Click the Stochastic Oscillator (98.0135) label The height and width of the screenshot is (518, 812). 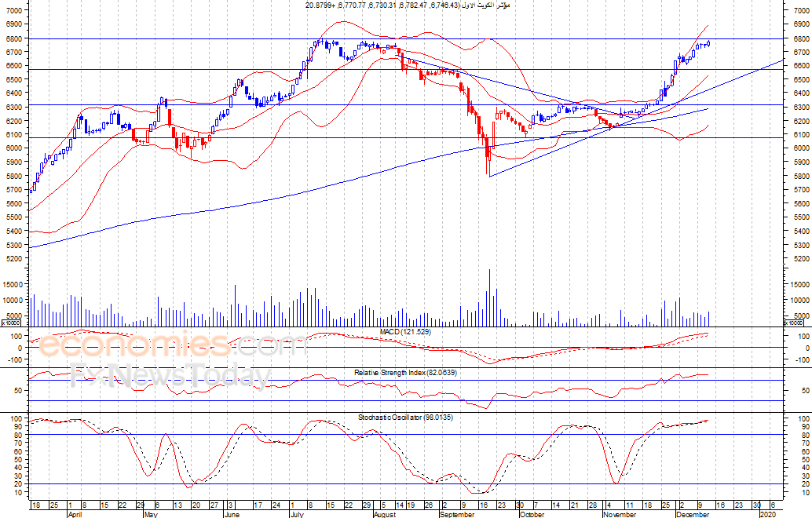405,417
